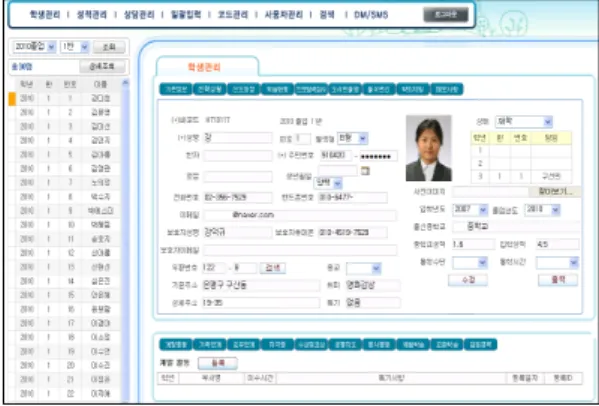The height and width of the screenshot is (406, 599).
Task: Click the 보호자성명 guardian name field
Action: click(237, 232)
